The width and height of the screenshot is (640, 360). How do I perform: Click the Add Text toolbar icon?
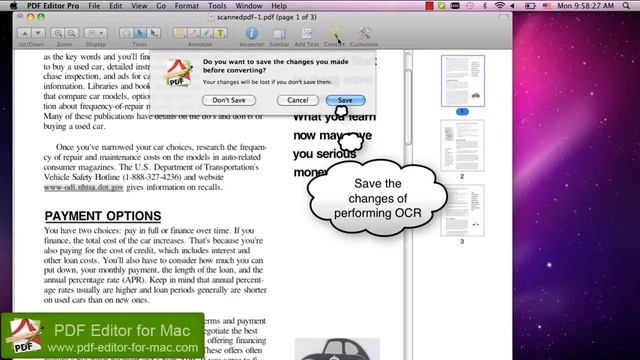[307, 33]
